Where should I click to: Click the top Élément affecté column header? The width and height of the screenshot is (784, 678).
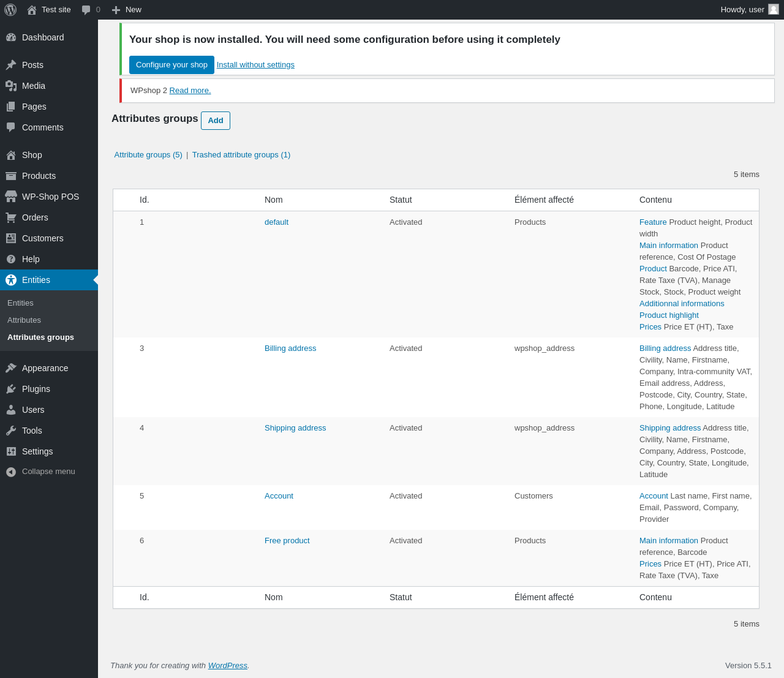coord(544,200)
